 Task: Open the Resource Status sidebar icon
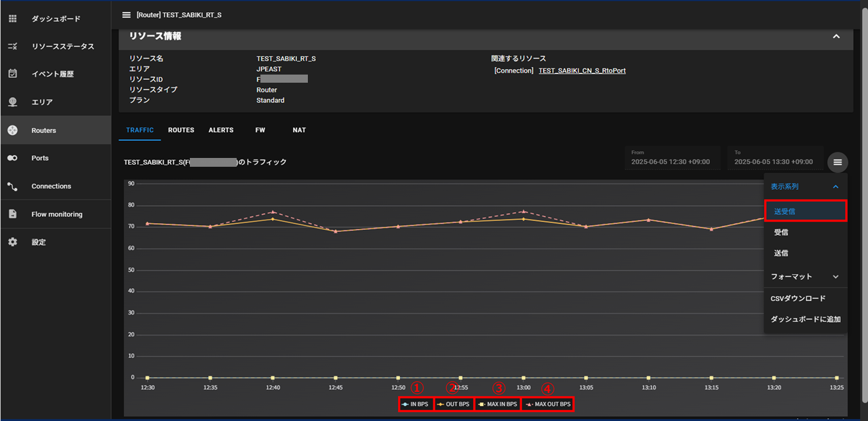(x=12, y=47)
